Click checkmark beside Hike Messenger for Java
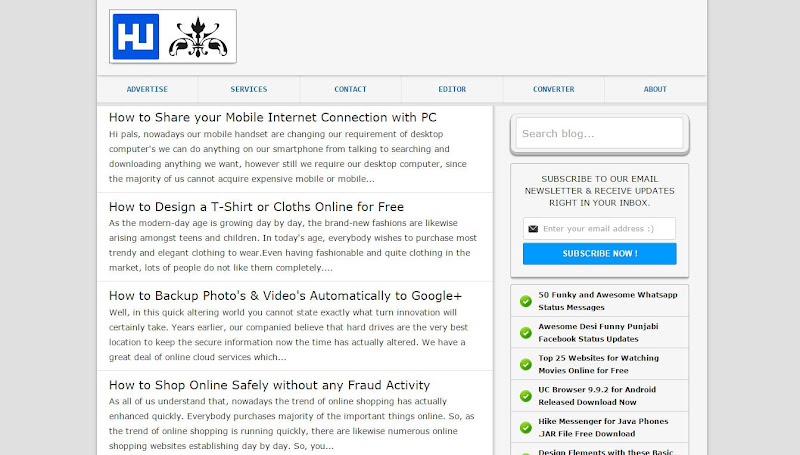 526,427
